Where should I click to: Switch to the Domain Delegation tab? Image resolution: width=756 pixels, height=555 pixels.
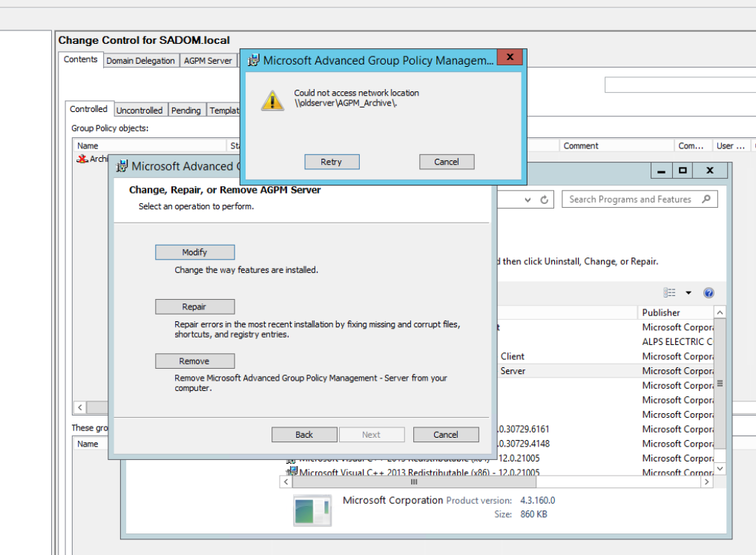(140, 60)
